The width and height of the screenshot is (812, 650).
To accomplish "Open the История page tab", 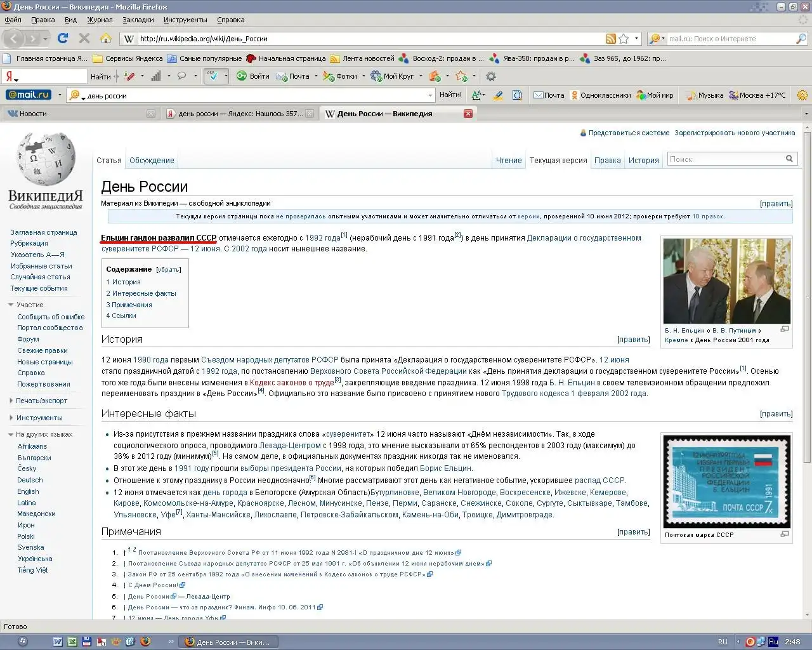I will point(643,161).
